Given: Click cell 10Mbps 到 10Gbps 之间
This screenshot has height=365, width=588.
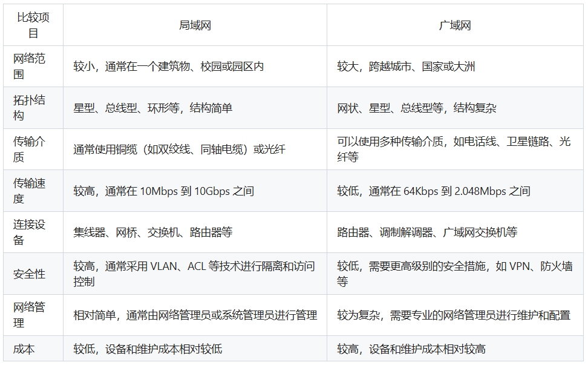Looking at the screenshot, I should coord(195,191).
